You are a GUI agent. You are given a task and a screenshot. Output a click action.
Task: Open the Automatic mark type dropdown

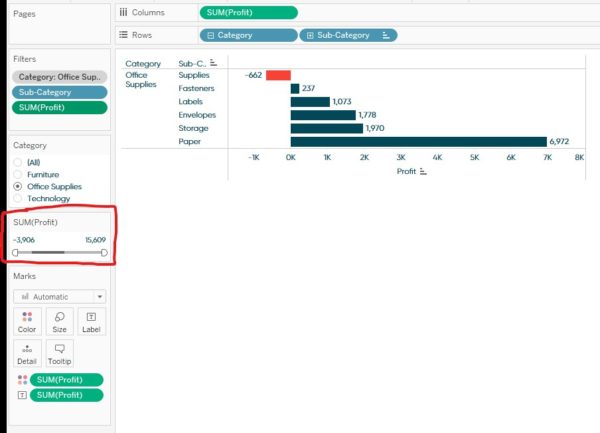59,297
